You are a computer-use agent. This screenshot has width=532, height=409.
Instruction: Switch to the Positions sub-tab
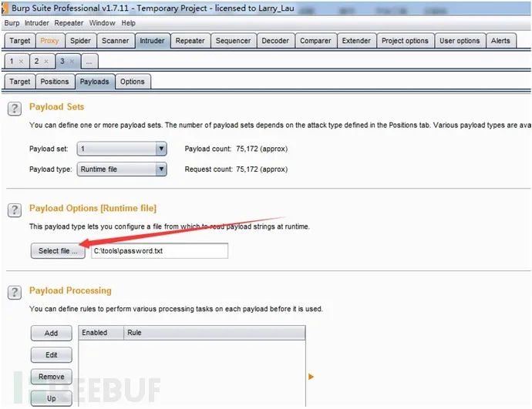55,82
